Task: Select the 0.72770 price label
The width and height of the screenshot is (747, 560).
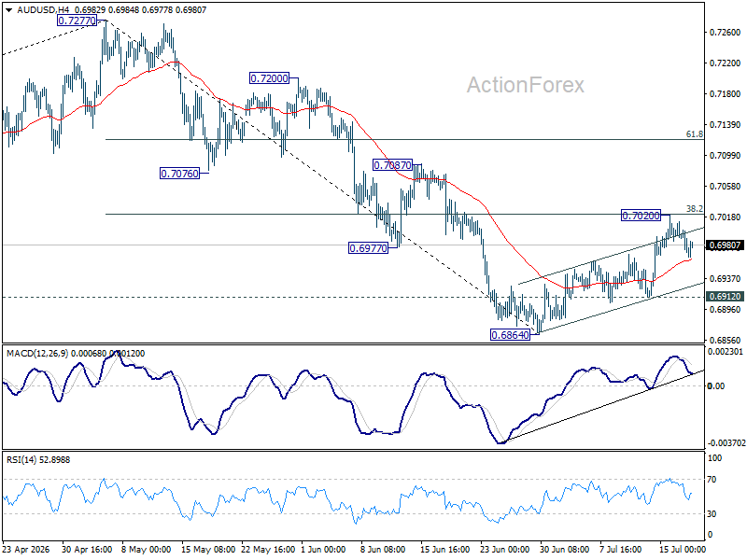Action: pyautogui.click(x=77, y=21)
